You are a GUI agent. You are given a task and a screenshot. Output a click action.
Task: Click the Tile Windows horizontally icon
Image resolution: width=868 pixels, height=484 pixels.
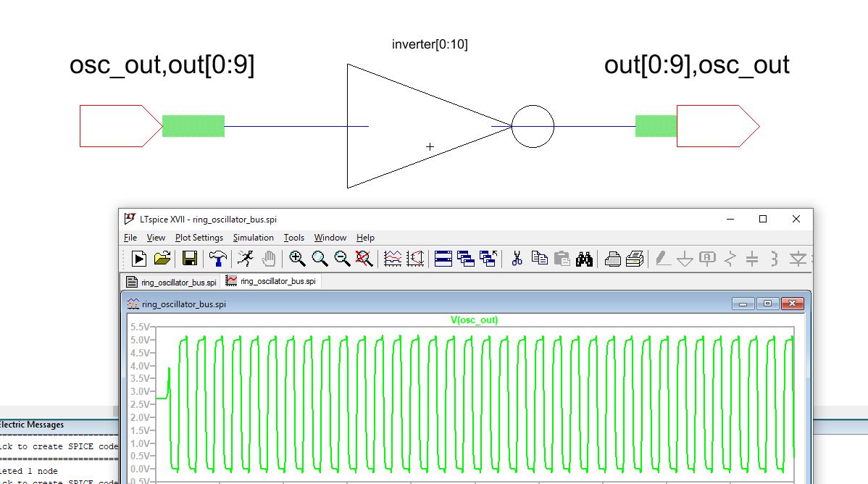pyautogui.click(x=443, y=258)
